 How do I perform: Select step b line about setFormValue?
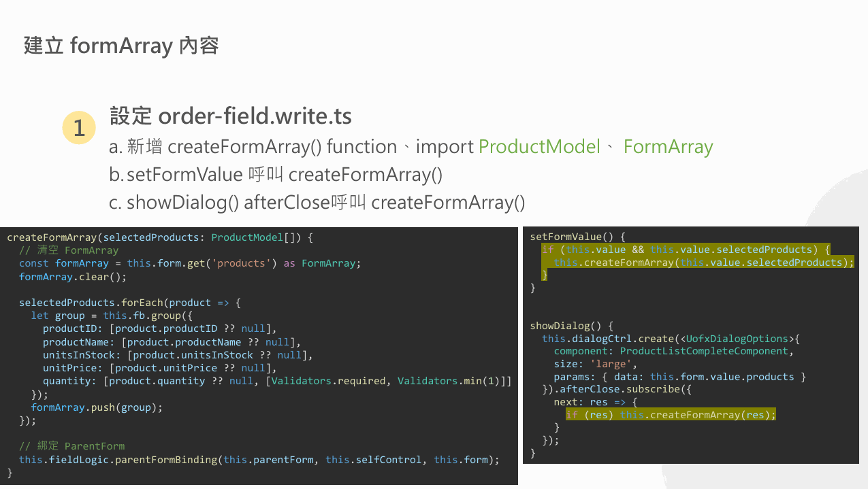pyautogui.click(x=276, y=175)
